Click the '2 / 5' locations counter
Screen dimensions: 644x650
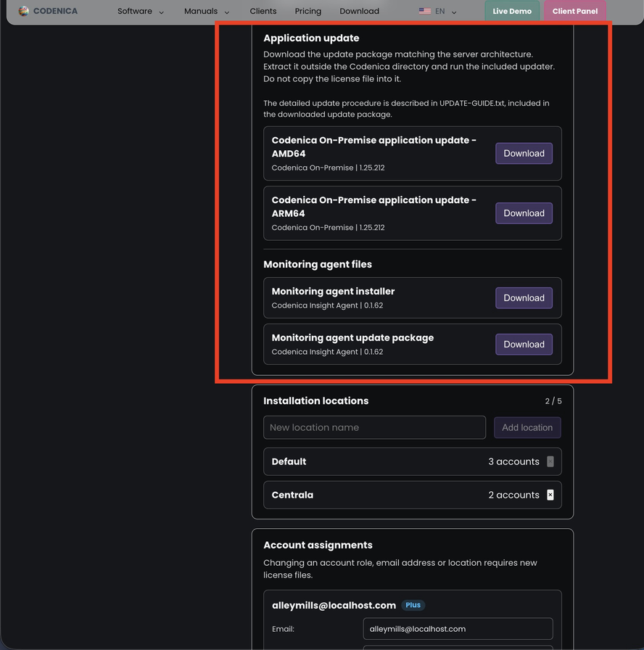pyautogui.click(x=553, y=401)
